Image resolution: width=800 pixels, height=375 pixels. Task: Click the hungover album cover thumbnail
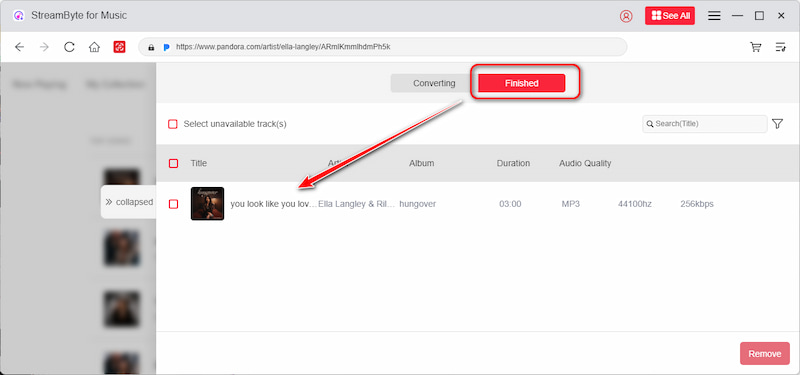[x=207, y=204]
